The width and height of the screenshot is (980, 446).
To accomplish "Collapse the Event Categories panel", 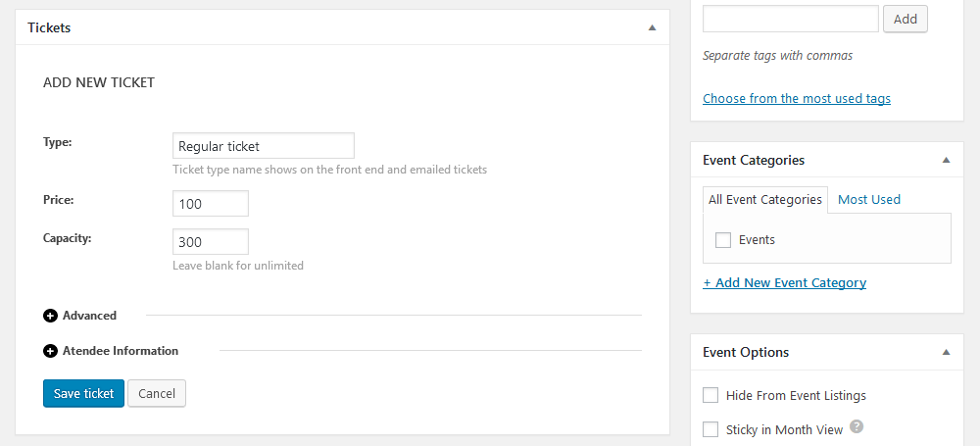I will [x=946, y=160].
